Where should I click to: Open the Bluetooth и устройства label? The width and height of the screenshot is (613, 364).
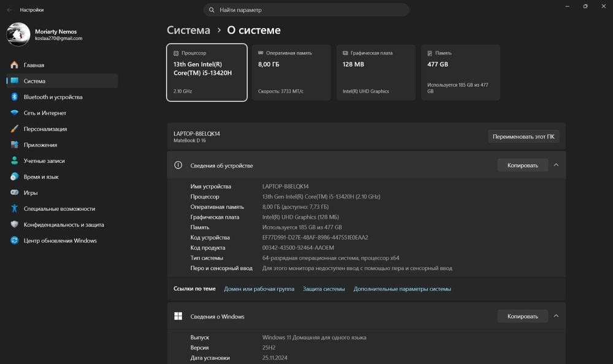(53, 97)
